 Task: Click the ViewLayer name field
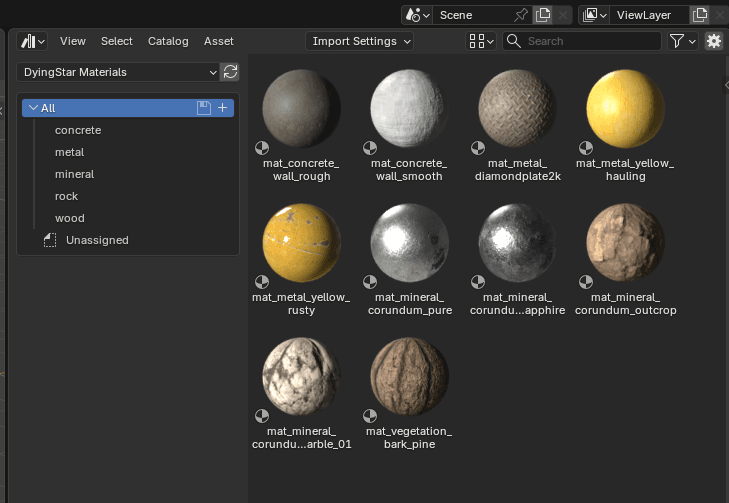[649, 15]
